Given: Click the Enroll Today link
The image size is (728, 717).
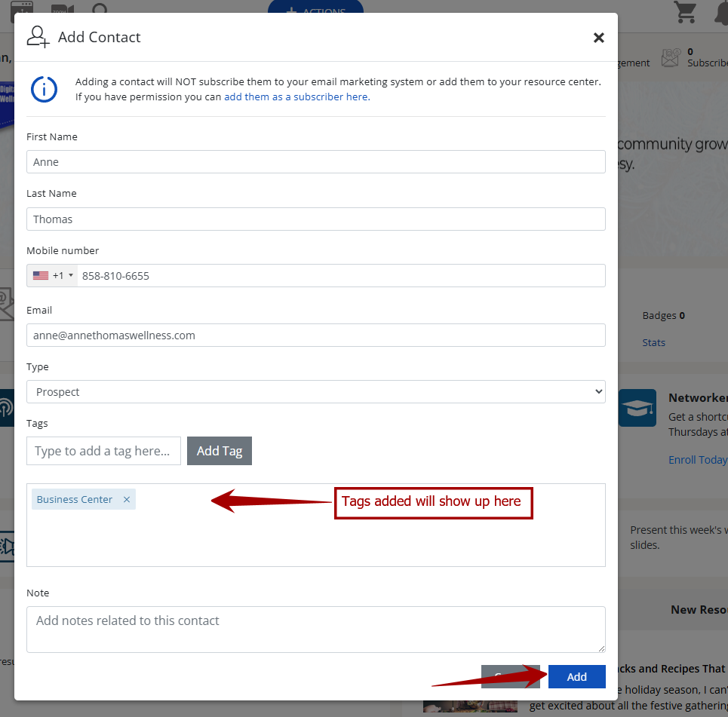Looking at the screenshot, I should point(697,459).
